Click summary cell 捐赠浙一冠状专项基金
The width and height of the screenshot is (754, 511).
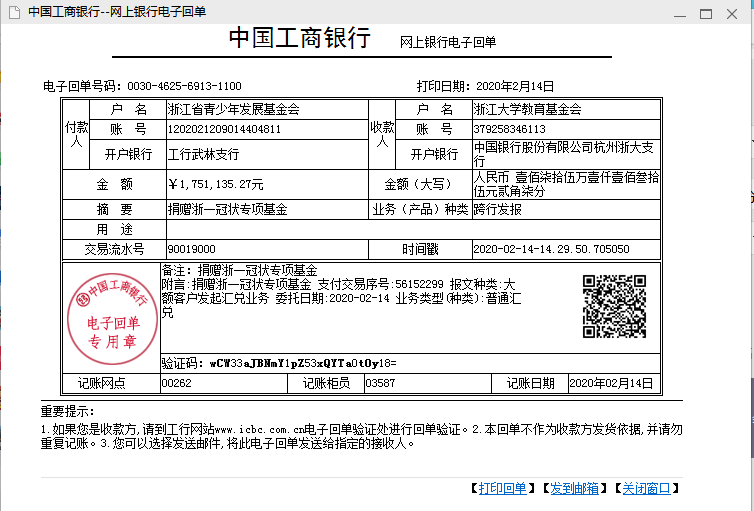click(227, 210)
